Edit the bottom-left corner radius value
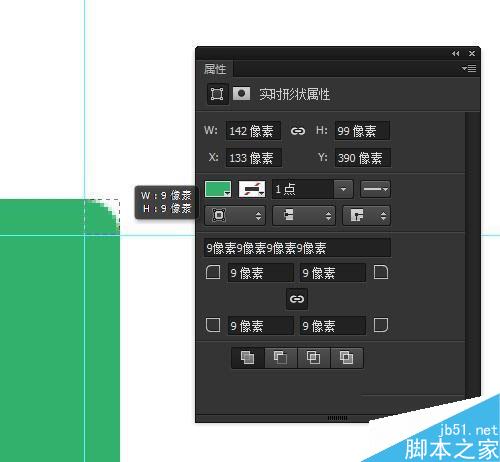Screen dimensions: 500x462 (261, 326)
